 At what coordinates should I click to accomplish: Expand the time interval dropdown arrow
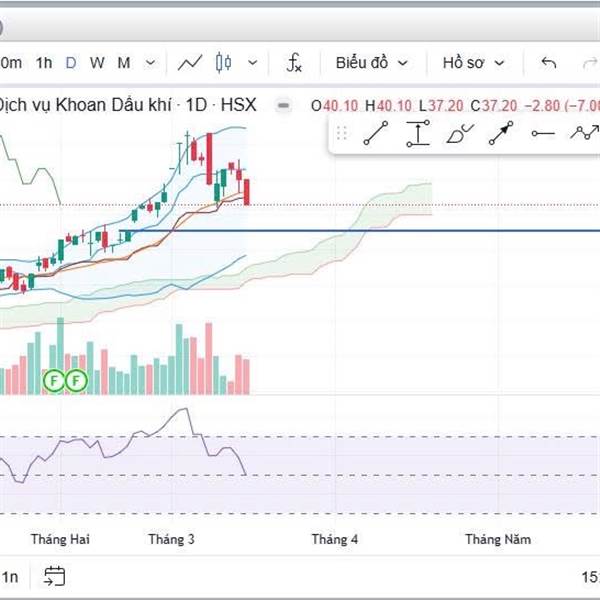pyautogui.click(x=150, y=63)
